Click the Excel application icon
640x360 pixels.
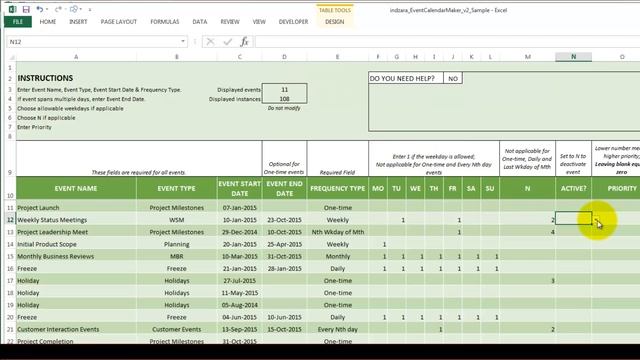pos(12,9)
